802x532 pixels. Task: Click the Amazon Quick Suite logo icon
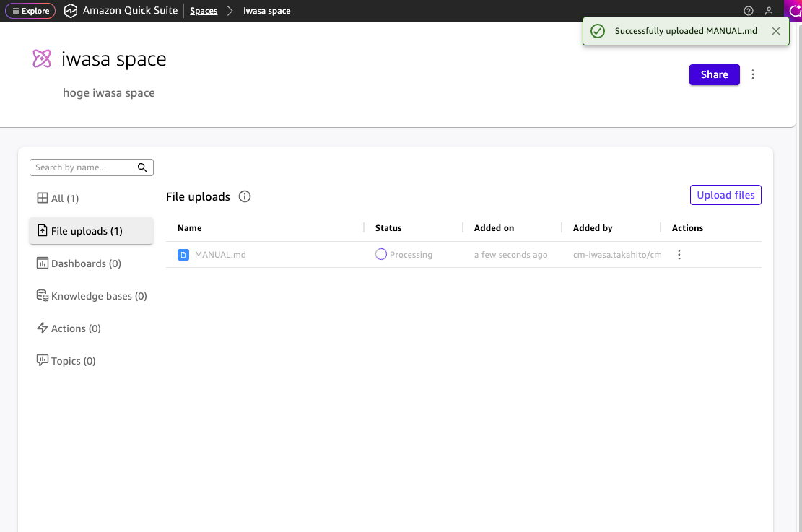71,11
